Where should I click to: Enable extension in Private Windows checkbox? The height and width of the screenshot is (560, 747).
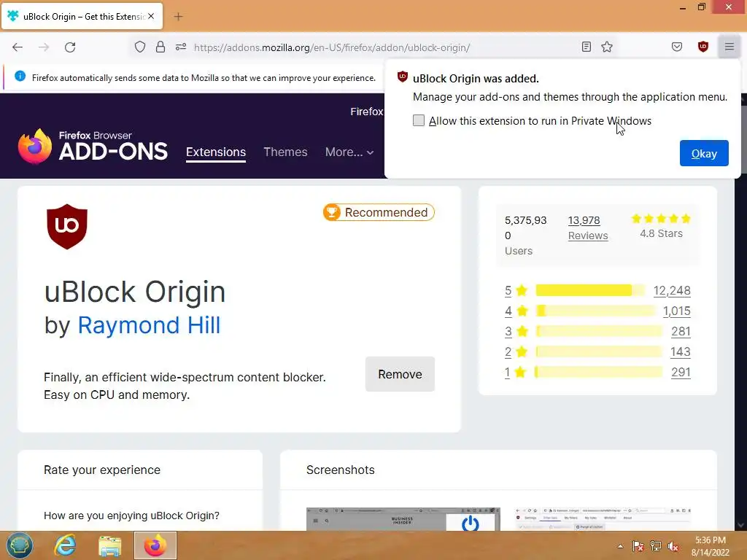click(419, 120)
